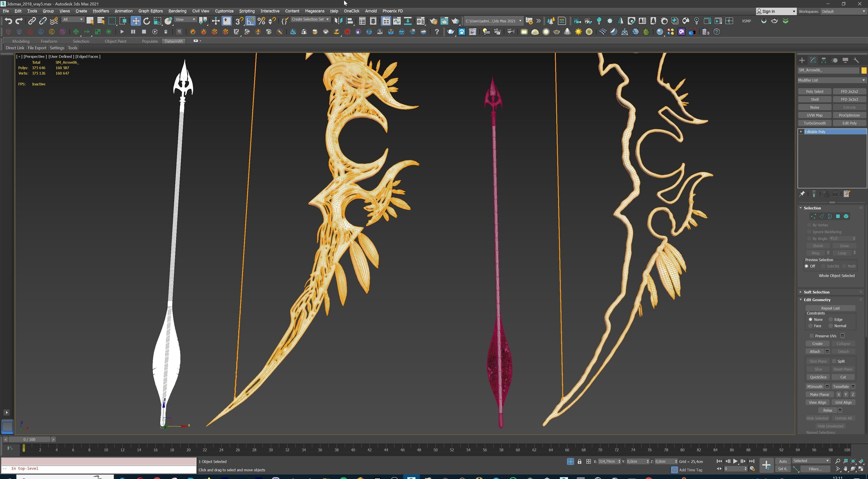Open the Rendering menu

point(177,11)
